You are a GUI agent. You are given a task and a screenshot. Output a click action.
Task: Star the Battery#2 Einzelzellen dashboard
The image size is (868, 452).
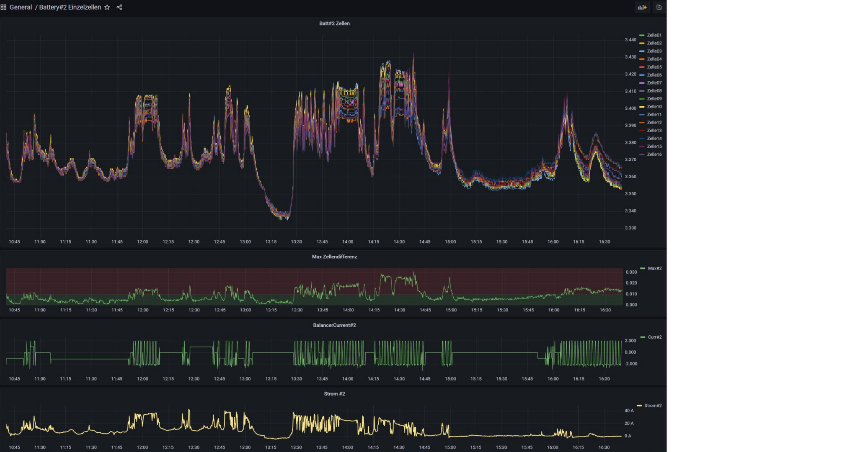pyautogui.click(x=107, y=7)
